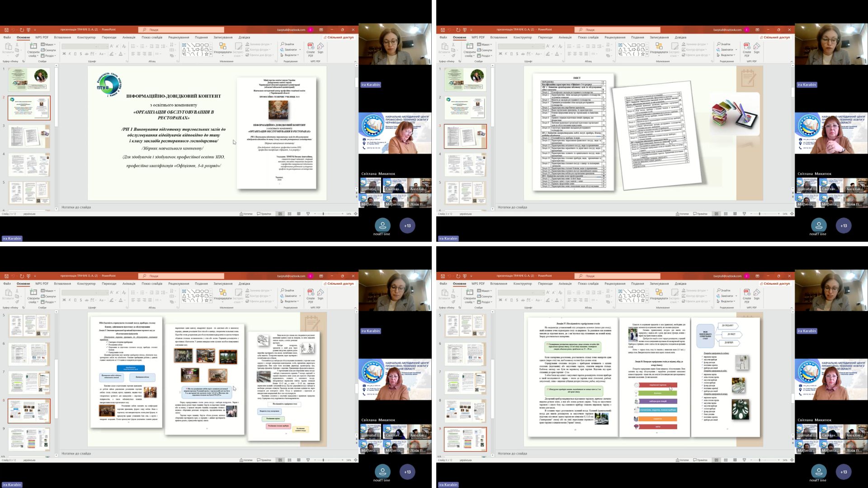Click the Save icon in bottom-right window's title bar
868x488 pixels.
click(443, 276)
